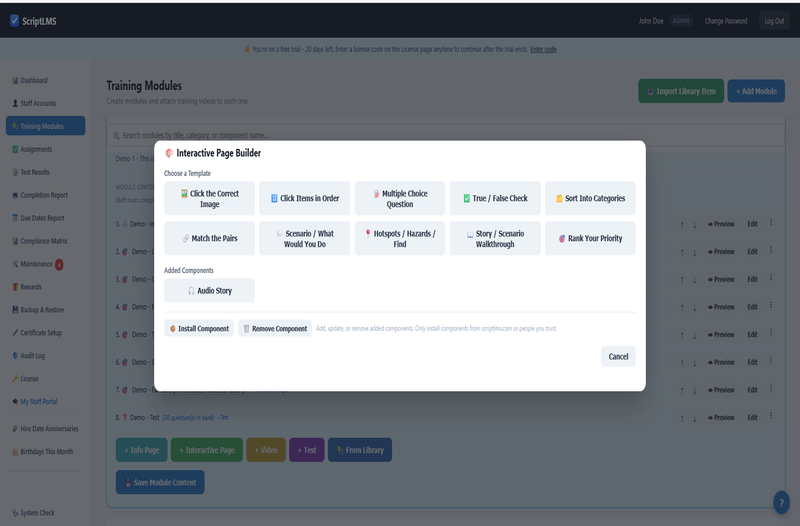Open the Audio Story added component

[209, 290]
